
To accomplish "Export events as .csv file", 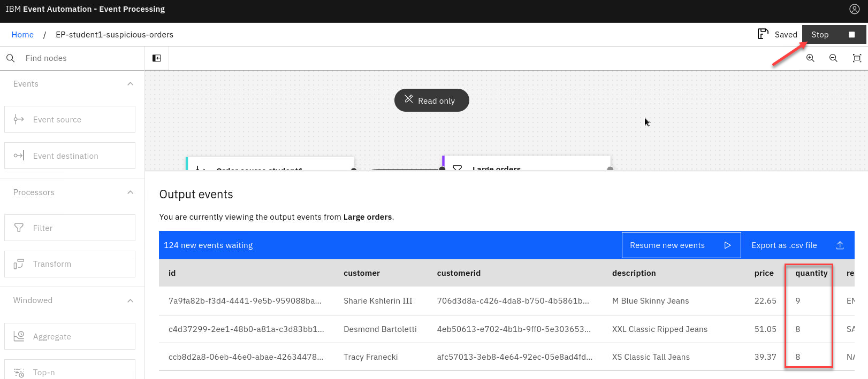I will (x=797, y=245).
